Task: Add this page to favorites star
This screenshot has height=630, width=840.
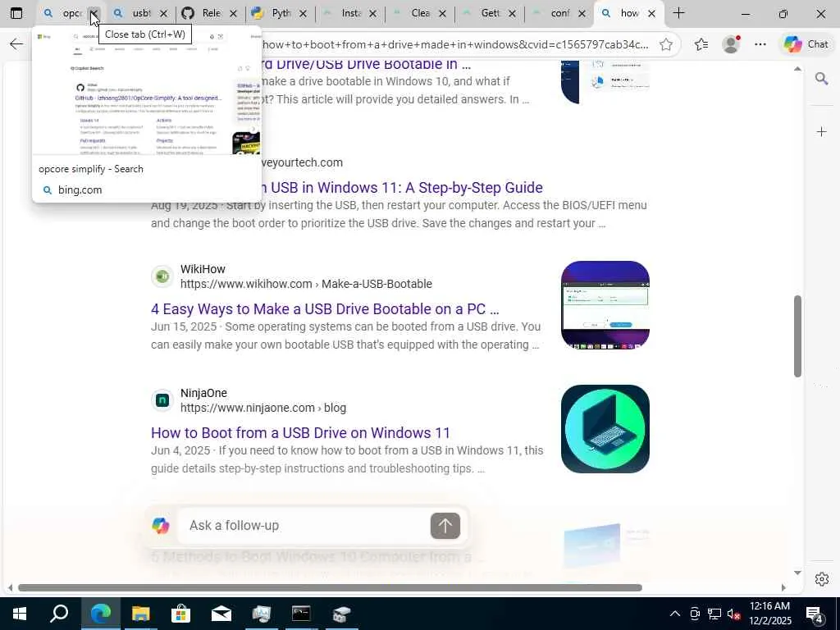Action: pos(666,44)
